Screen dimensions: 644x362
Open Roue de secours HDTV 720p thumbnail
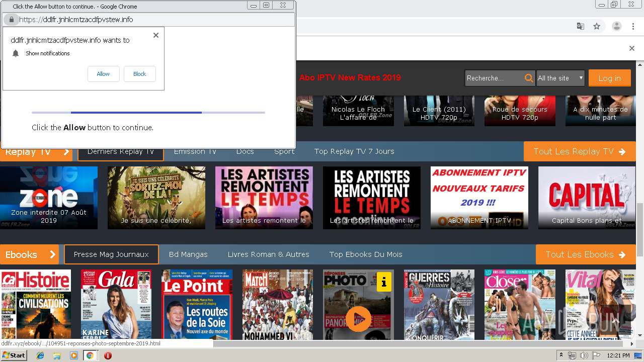coord(520,111)
